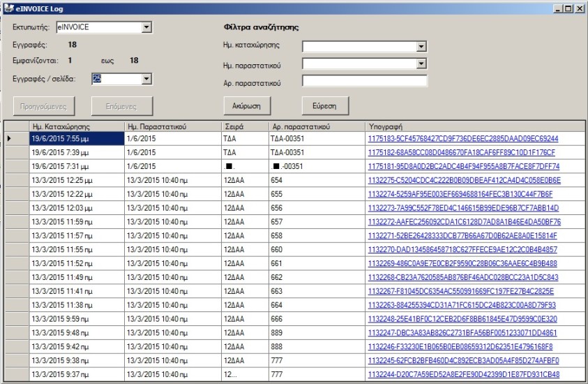
Task: Open signature link starting 1132245-62FCB2BF
Action: point(463,361)
